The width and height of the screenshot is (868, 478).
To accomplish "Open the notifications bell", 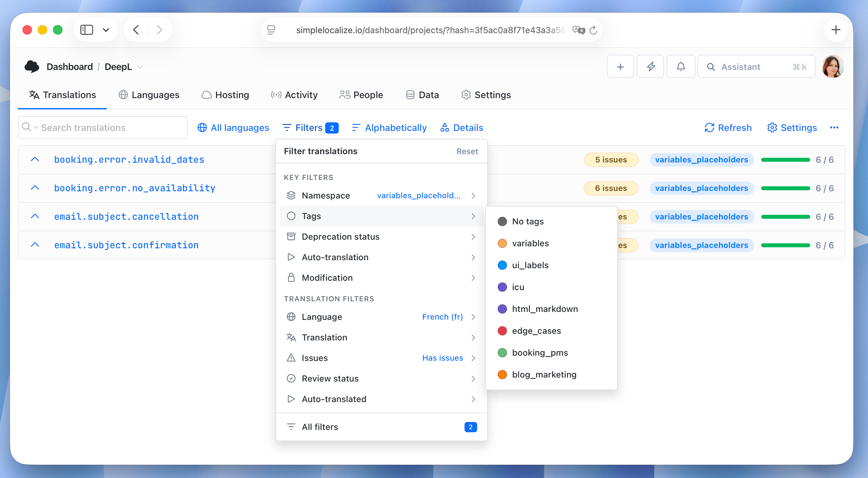I will [681, 66].
